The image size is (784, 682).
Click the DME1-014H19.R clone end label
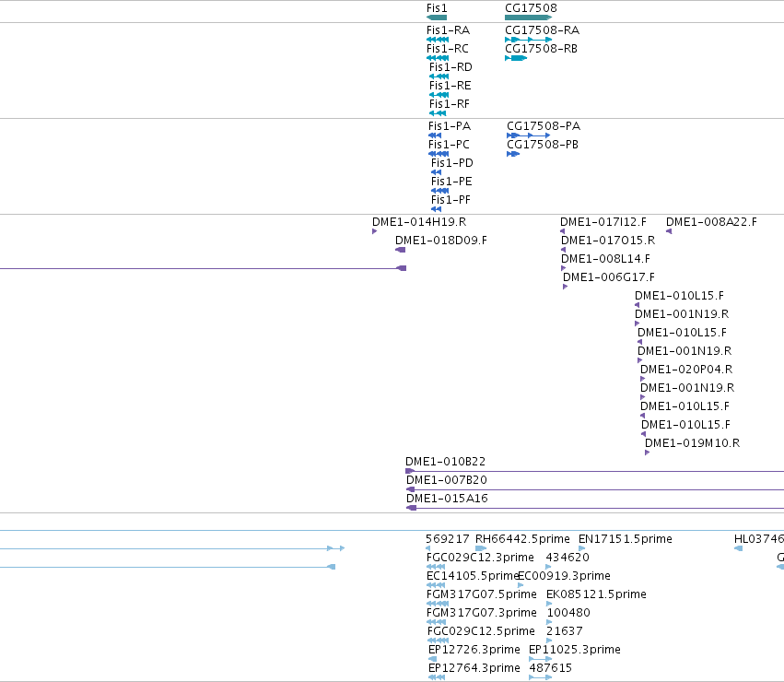419,222
